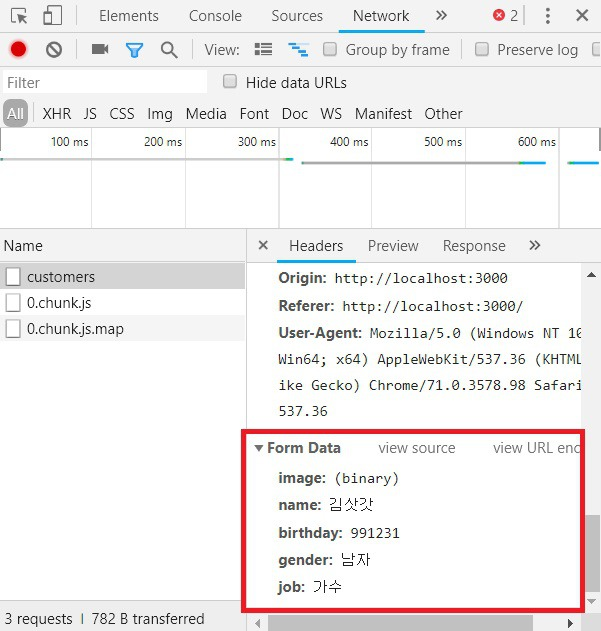Toggle the filter funnel icon
601x631 pixels.
tap(134, 49)
